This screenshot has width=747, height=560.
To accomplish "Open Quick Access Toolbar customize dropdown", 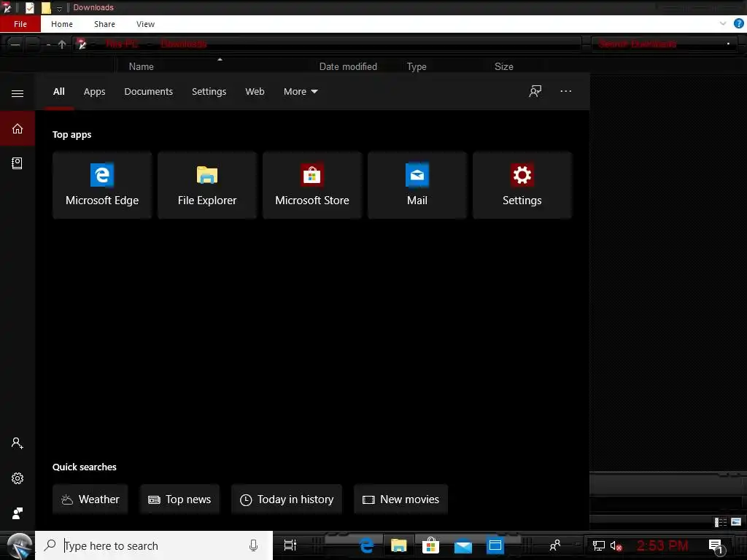I will [59, 9].
